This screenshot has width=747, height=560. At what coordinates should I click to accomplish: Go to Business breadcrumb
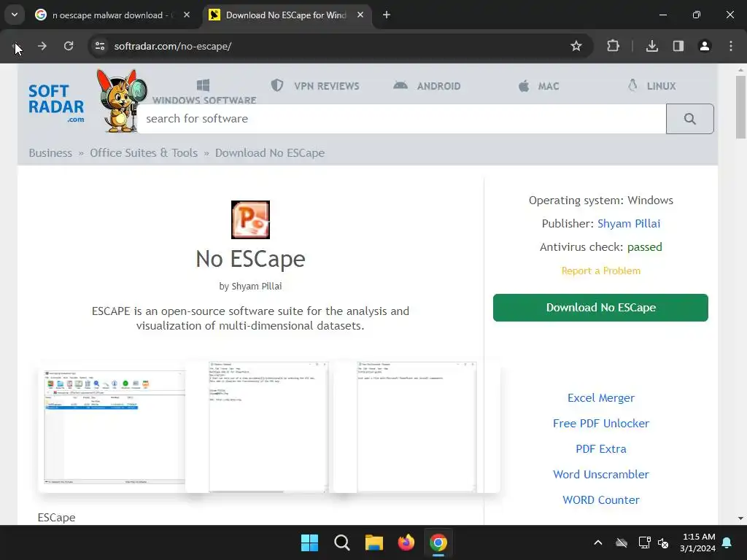(50, 153)
